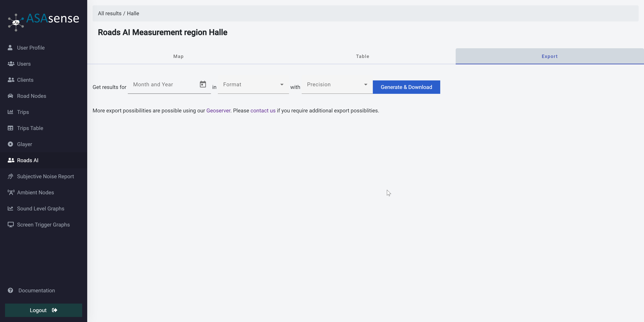The width and height of the screenshot is (644, 322).
Task: Click the Trips Table grid icon
Action: click(x=10, y=128)
